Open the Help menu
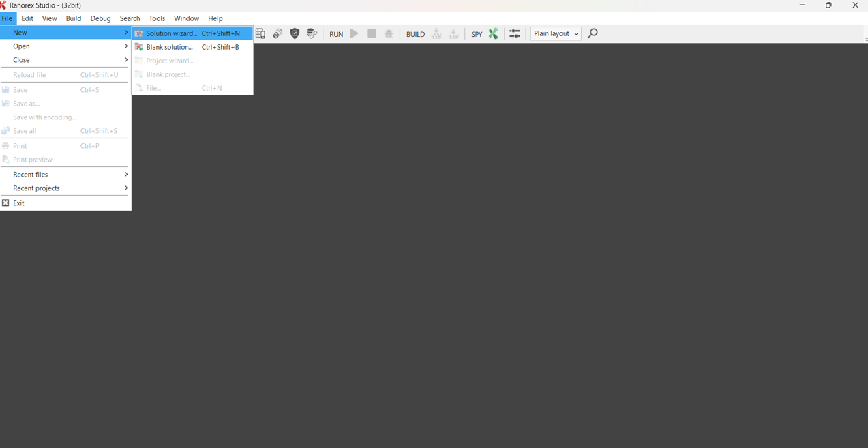 (x=215, y=18)
